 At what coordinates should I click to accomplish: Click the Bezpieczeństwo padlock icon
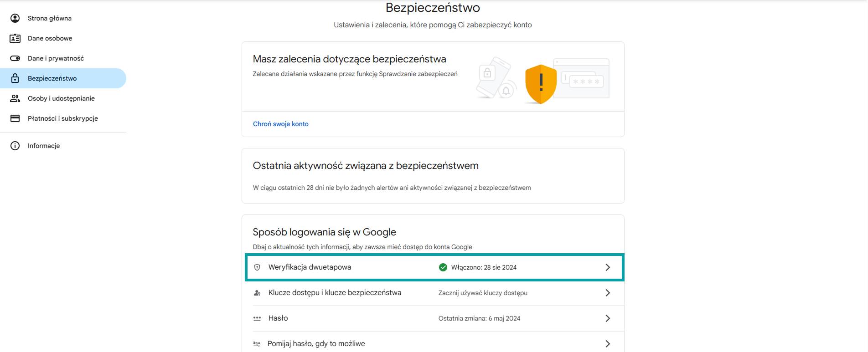point(15,78)
